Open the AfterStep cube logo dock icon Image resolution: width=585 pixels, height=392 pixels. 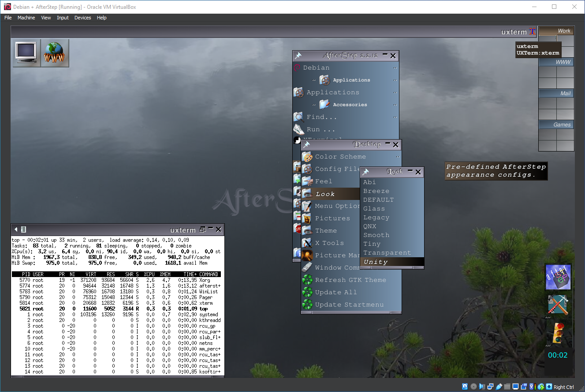(x=558, y=277)
